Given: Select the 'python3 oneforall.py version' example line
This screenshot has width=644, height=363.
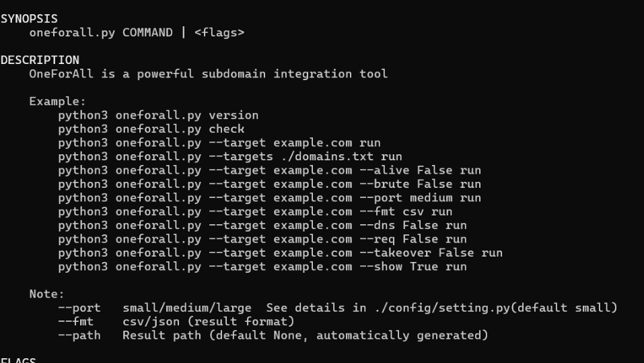Looking at the screenshot, I should click(x=158, y=116).
